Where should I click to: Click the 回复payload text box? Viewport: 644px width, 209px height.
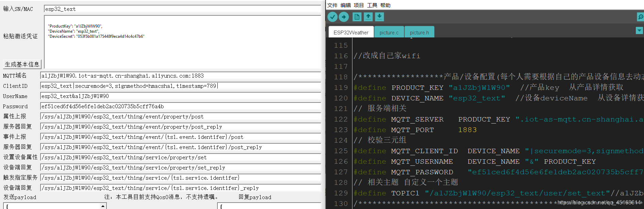coord(269,206)
